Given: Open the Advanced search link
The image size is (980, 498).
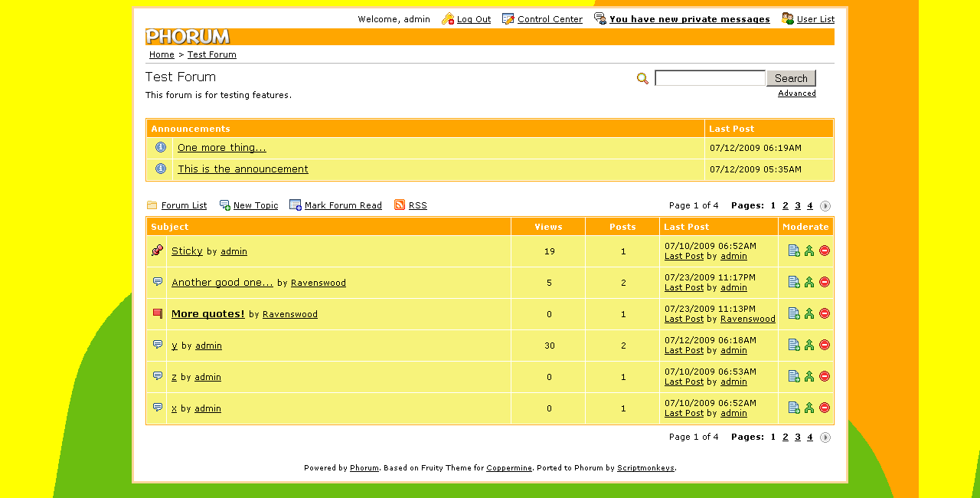Looking at the screenshot, I should coord(797,93).
